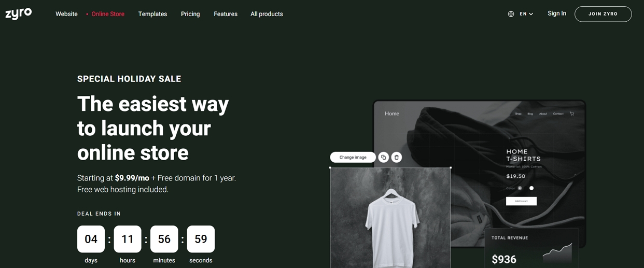Select the dark color radio option
This screenshot has width=644, height=268.
pyautogui.click(x=520, y=188)
